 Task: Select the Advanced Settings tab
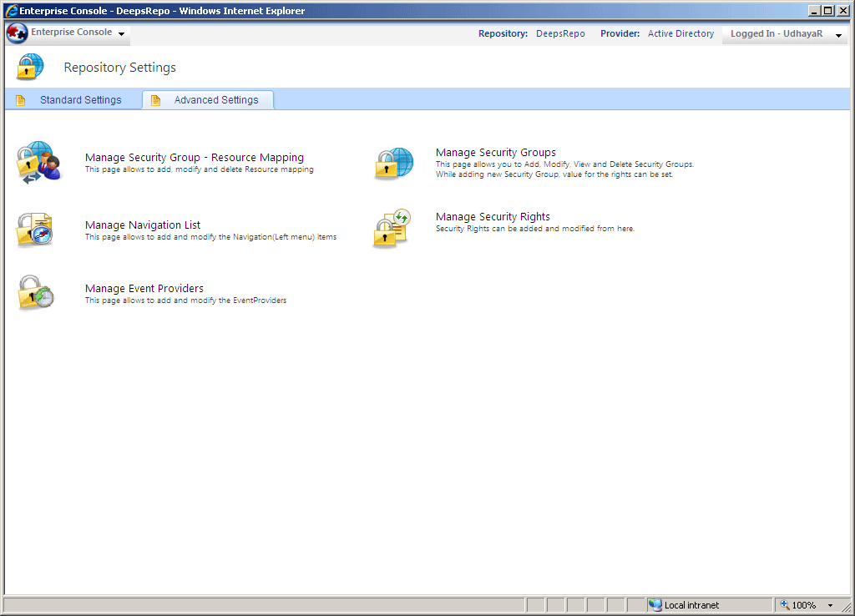(215, 100)
